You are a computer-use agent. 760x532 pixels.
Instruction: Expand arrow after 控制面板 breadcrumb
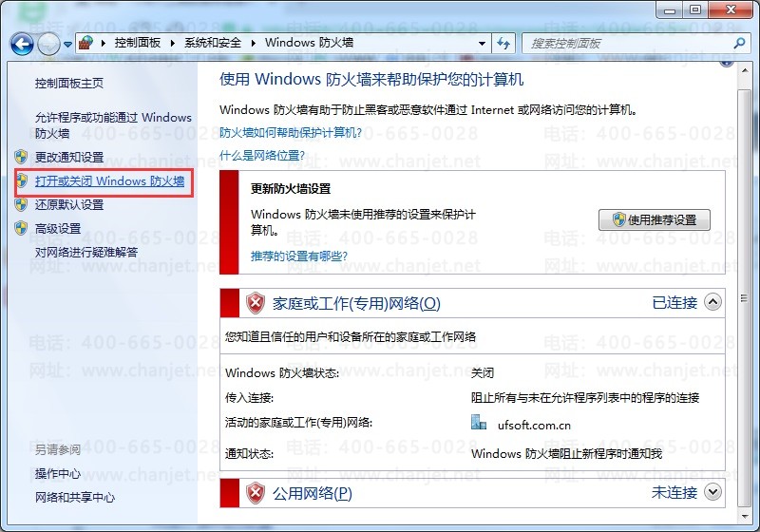(173, 43)
